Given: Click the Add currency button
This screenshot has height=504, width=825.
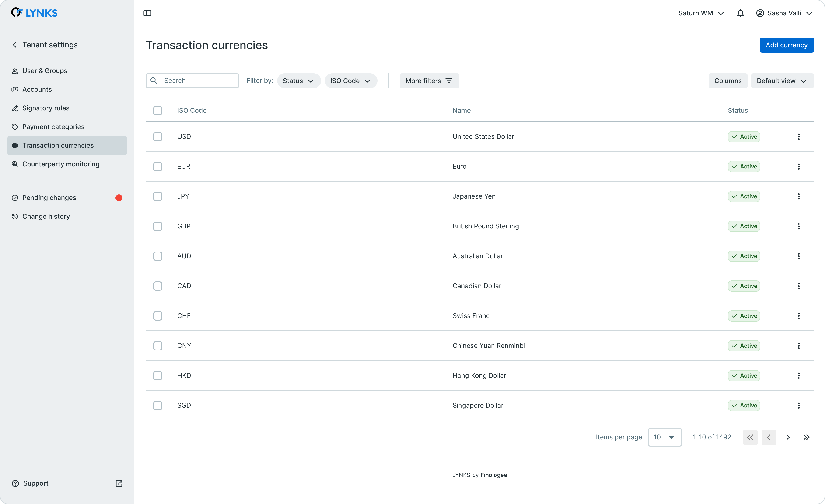Looking at the screenshot, I should click(x=786, y=45).
